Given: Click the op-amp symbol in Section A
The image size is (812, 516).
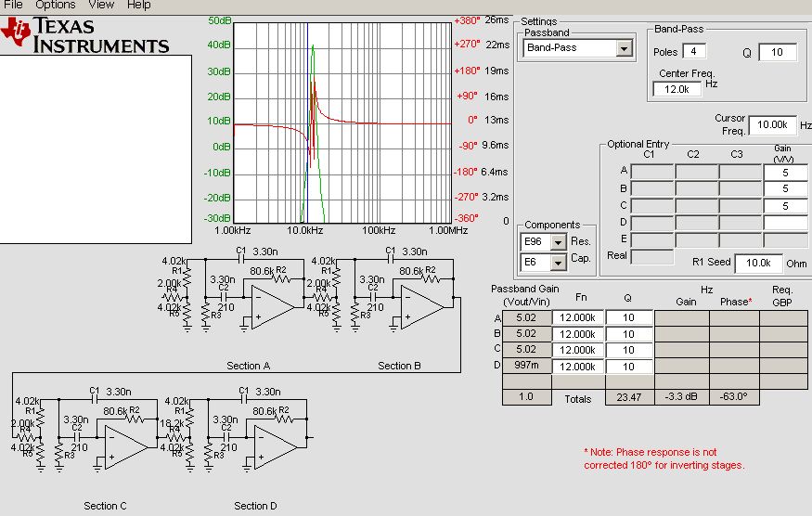Looking at the screenshot, I should click(273, 308).
